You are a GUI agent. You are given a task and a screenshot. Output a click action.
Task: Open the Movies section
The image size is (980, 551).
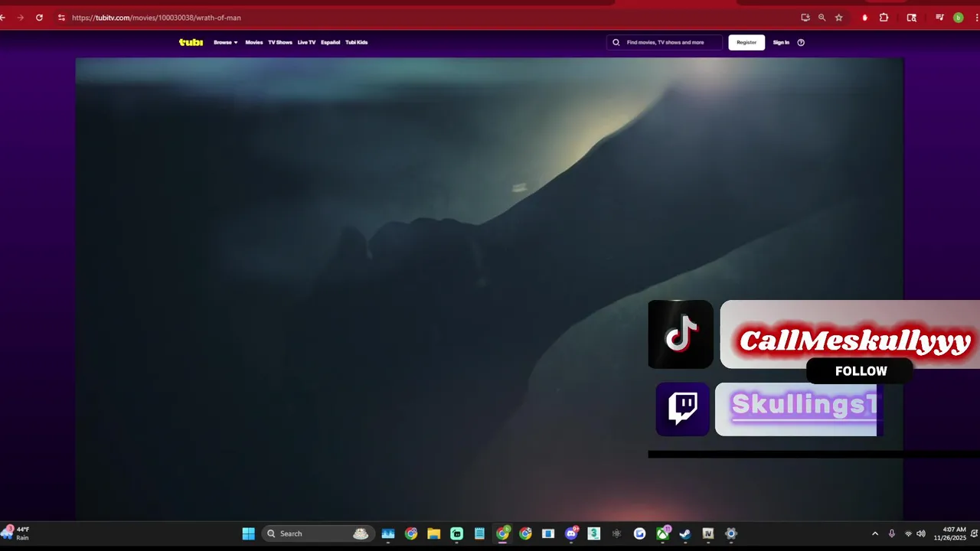point(254,42)
